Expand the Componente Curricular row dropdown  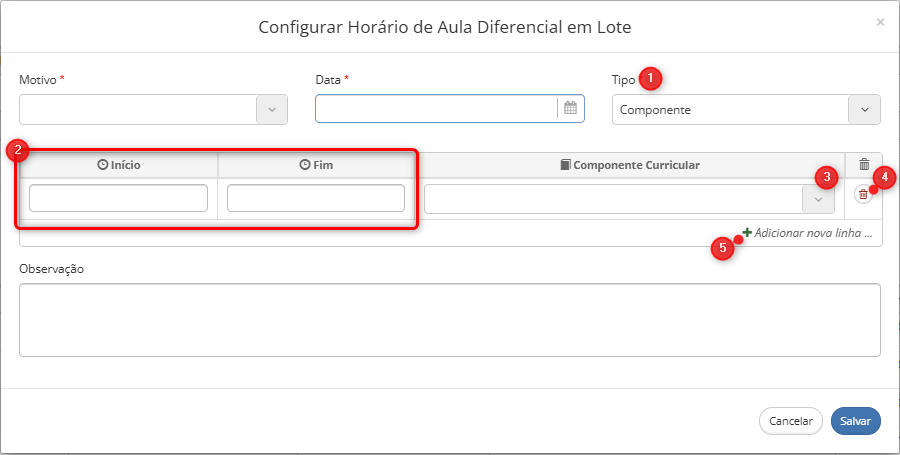(818, 199)
